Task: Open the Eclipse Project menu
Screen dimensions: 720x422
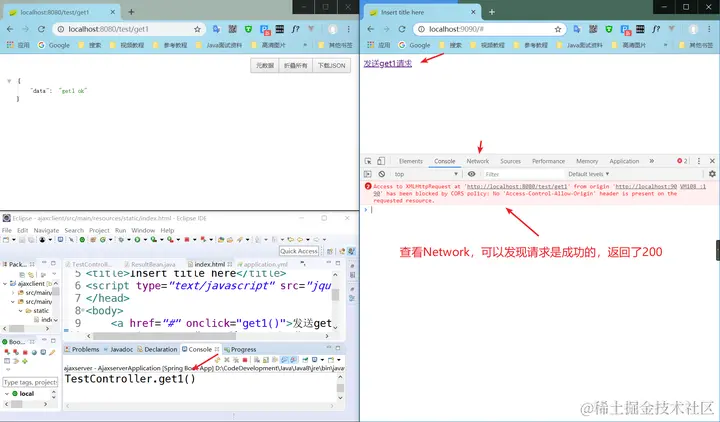Action: 99,230
